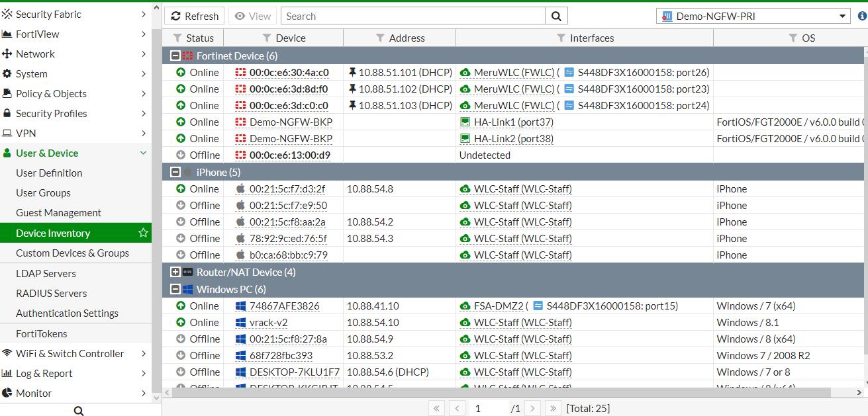Image resolution: width=868 pixels, height=416 pixels.
Task: Select the Undetected interface cell
Action: 584,155
